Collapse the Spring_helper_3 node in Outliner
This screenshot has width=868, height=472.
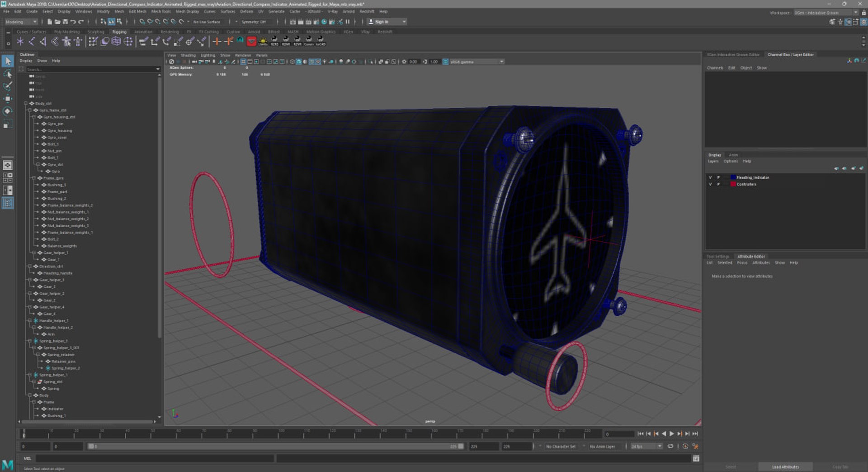click(30, 341)
